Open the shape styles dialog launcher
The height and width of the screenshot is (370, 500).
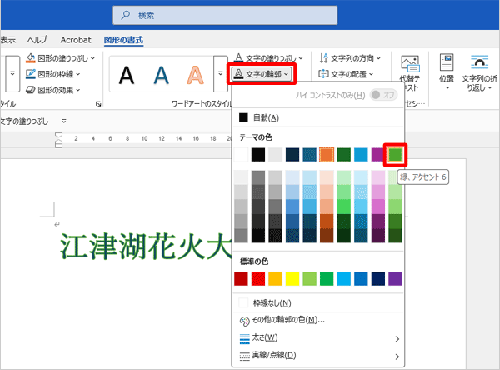click(98, 104)
